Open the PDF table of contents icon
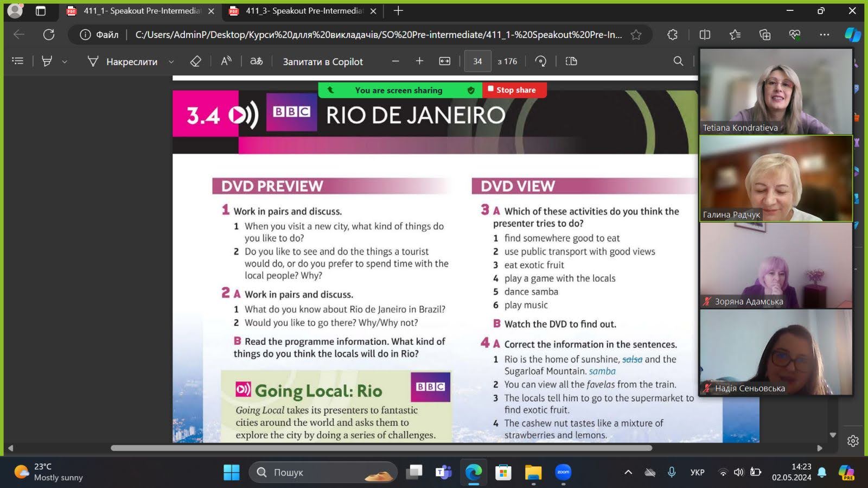The image size is (868, 488). 18,61
